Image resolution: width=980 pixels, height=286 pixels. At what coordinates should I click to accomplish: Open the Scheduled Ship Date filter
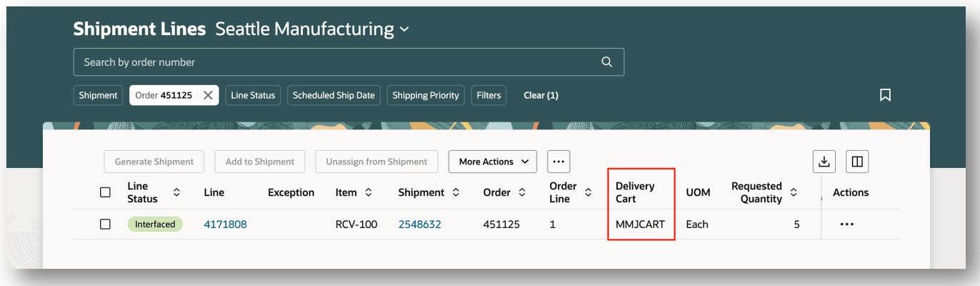334,95
